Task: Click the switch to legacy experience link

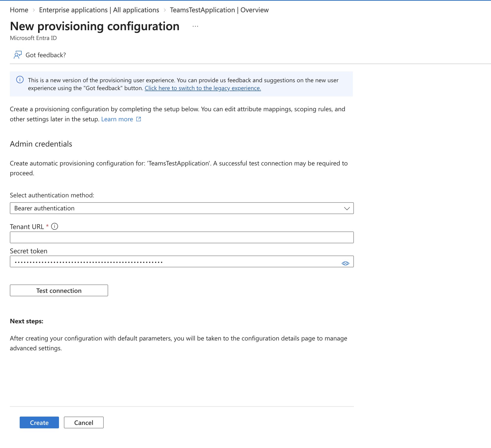Action: [x=203, y=88]
